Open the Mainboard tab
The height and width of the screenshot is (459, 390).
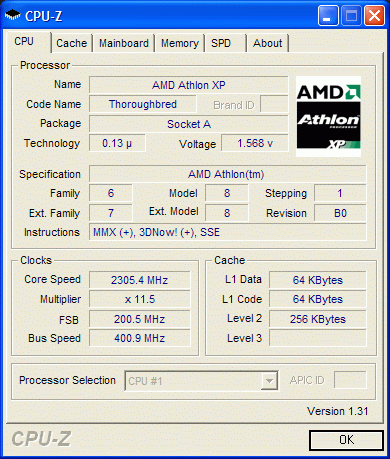[x=124, y=43]
